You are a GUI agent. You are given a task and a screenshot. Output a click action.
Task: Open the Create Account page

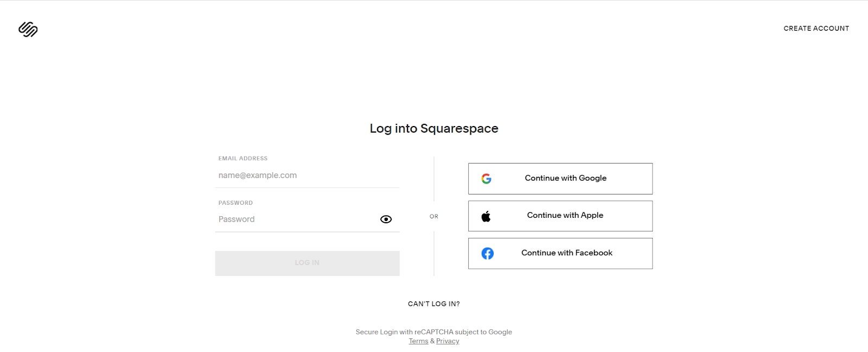click(816, 28)
